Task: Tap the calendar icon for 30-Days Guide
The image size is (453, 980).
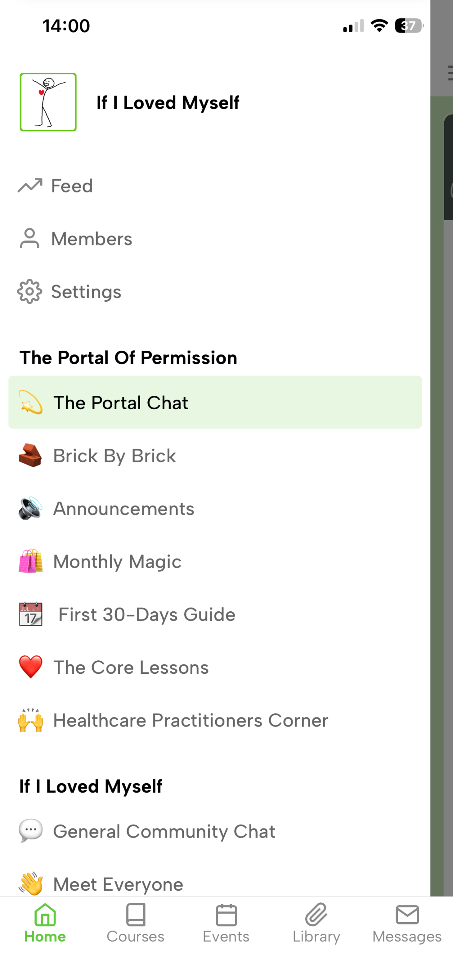Action: (30, 614)
